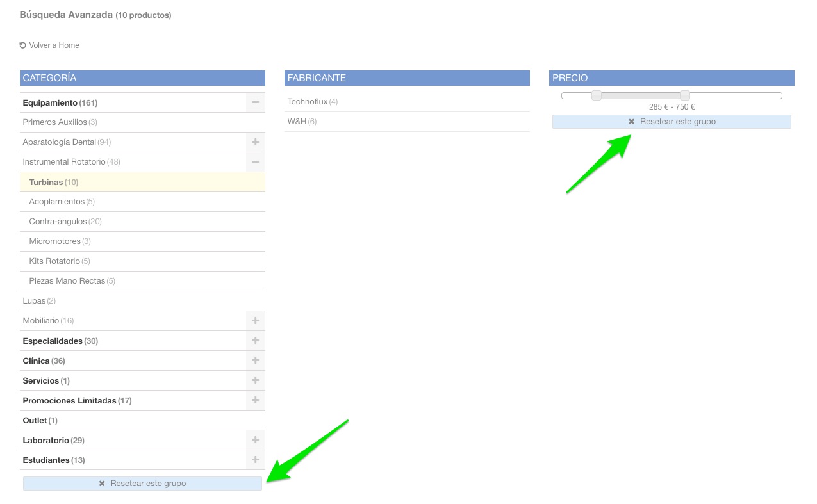The width and height of the screenshot is (817, 504).
Task: Reset the Categoría filter group
Action: (142, 484)
